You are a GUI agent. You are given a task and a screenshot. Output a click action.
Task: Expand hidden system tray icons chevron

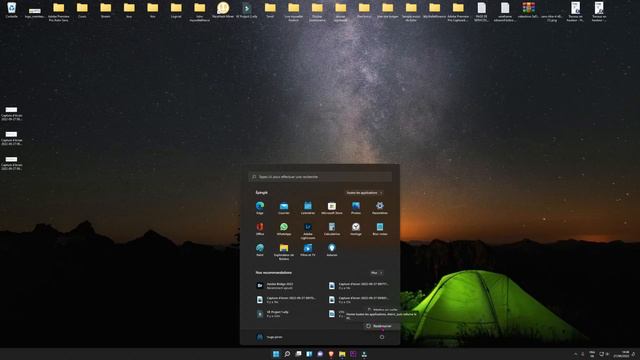coord(576,354)
